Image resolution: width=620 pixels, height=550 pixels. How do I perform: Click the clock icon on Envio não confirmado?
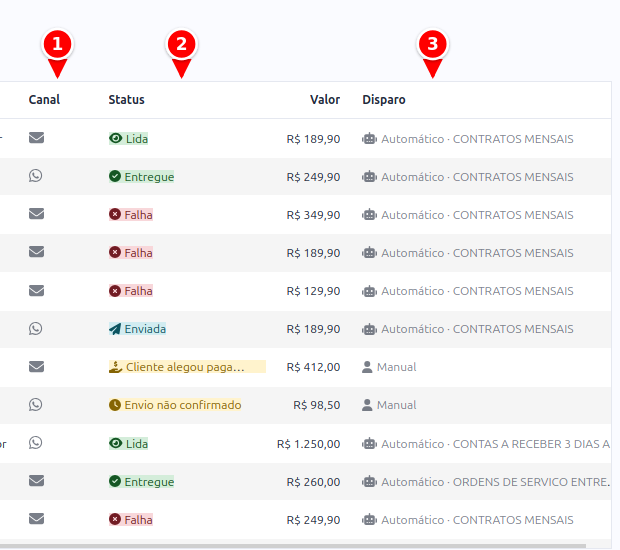(115, 405)
